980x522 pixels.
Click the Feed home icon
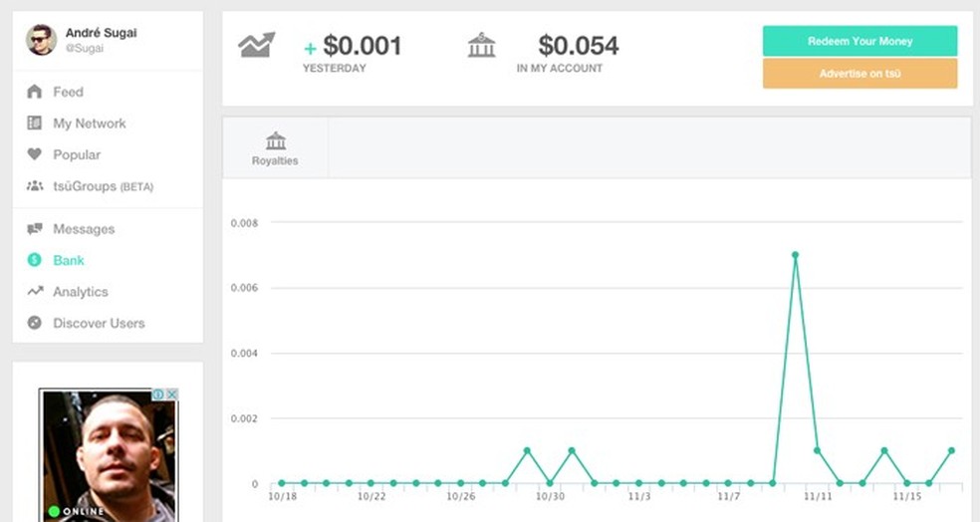[34, 92]
